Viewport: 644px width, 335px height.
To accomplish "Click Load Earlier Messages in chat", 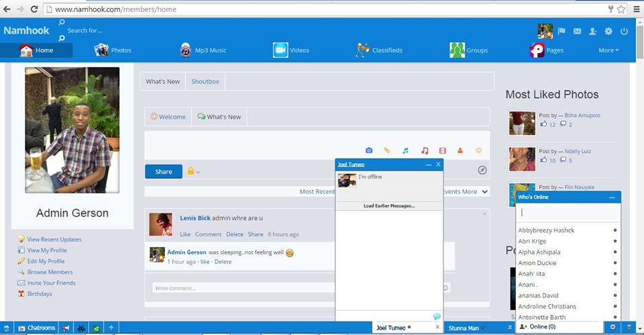I will tap(389, 206).
